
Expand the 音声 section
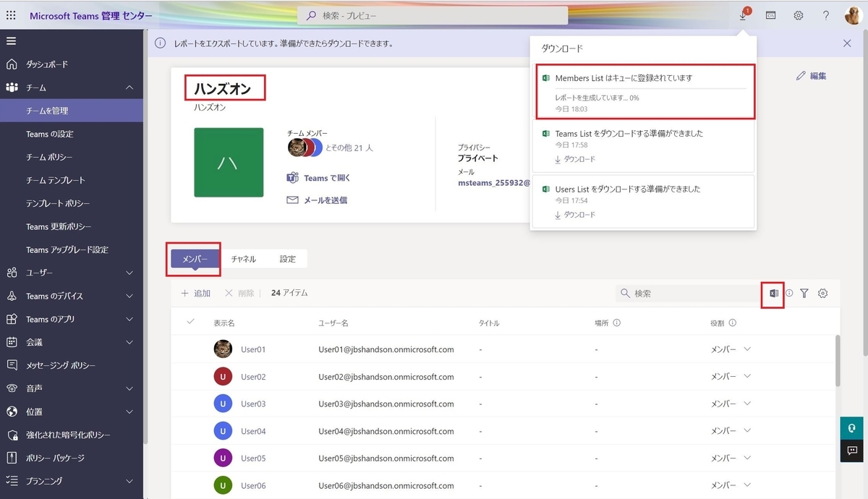129,388
